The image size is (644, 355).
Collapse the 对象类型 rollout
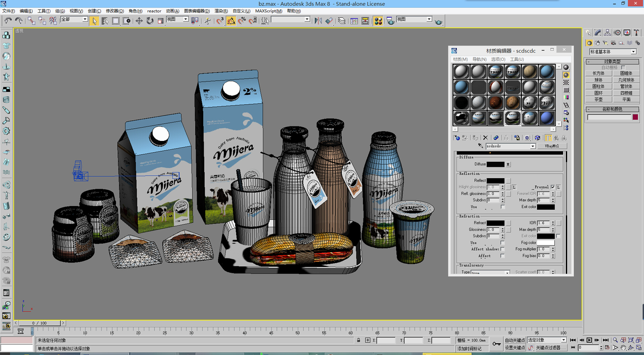612,62
